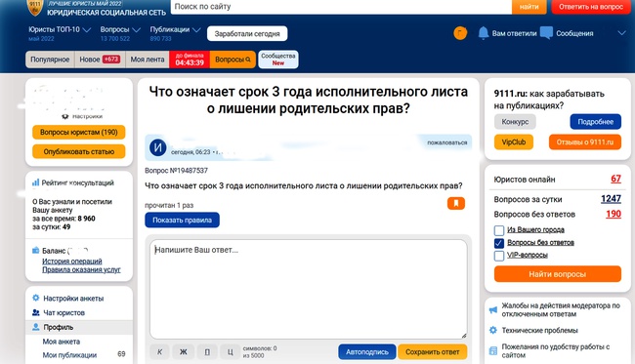Click Ответить на вопрос button
The height and width of the screenshot is (364, 635).
(591, 7)
